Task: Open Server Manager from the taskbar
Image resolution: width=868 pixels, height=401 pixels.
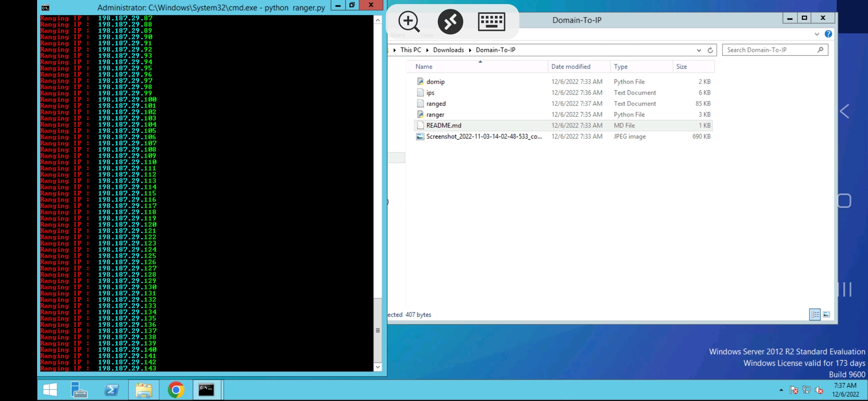Action: pyautogui.click(x=79, y=390)
